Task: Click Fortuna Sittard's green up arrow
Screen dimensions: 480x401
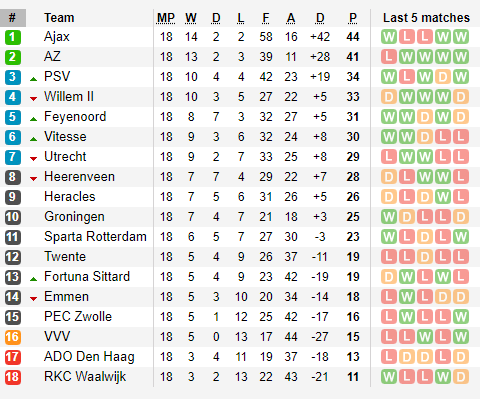Action: pyautogui.click(x=33, y=279)
